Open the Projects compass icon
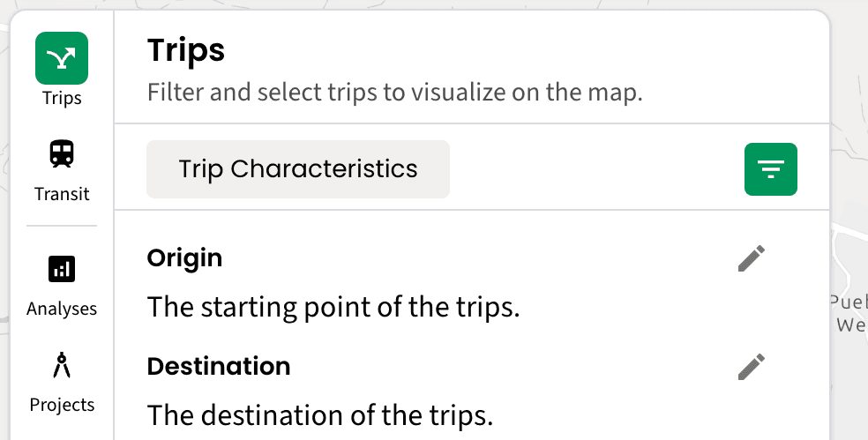The image size is (868, 440). [62, 365]
